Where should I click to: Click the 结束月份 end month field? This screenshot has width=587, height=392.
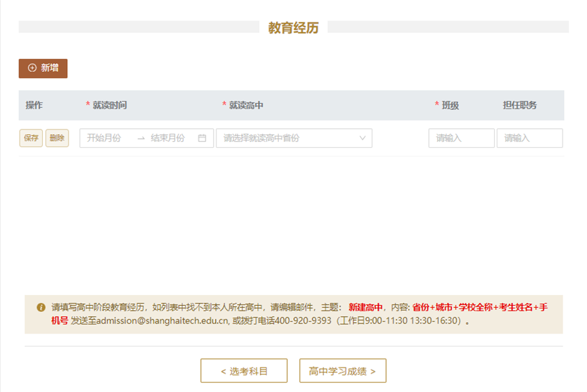coord(168,138)
